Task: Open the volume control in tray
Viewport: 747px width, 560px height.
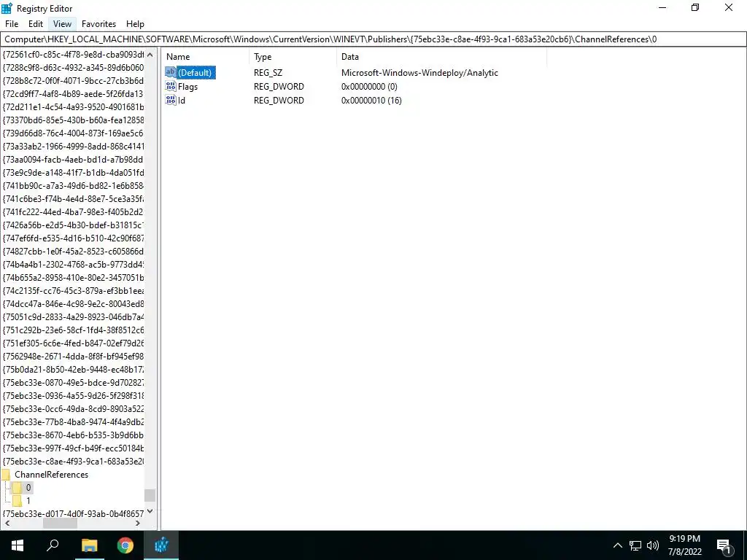Action: coord(653,545)
